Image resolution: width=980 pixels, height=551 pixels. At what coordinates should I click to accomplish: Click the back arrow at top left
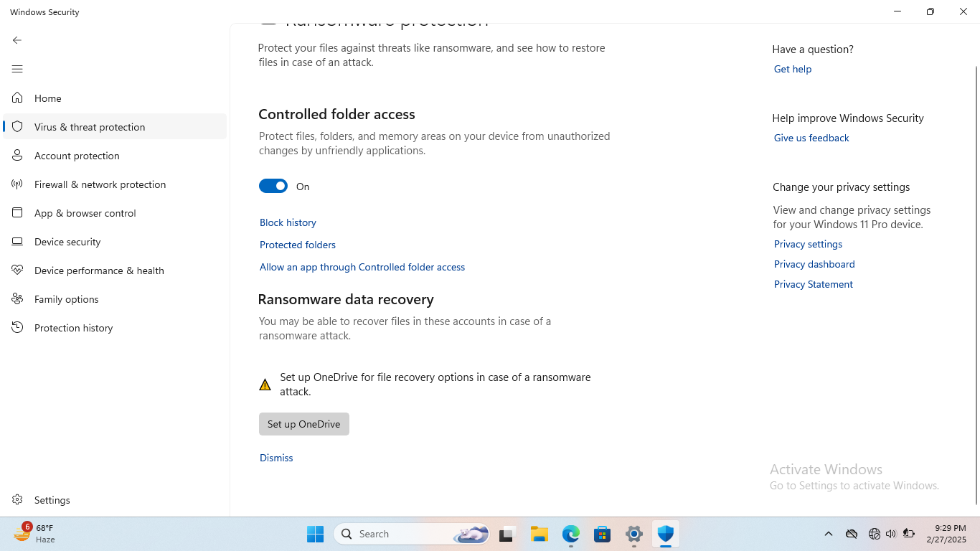(17, 40)
